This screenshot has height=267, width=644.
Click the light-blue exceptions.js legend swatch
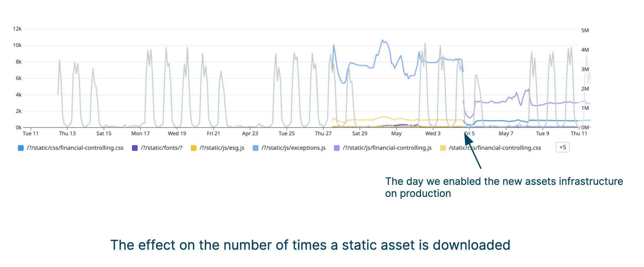pyautogui.click(x=256, y=148)
